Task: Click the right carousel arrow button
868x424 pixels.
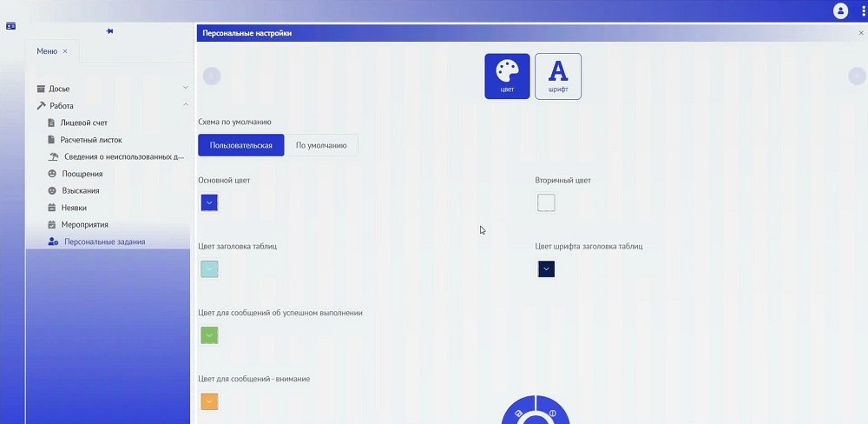Action: click(x=858, y=76)
